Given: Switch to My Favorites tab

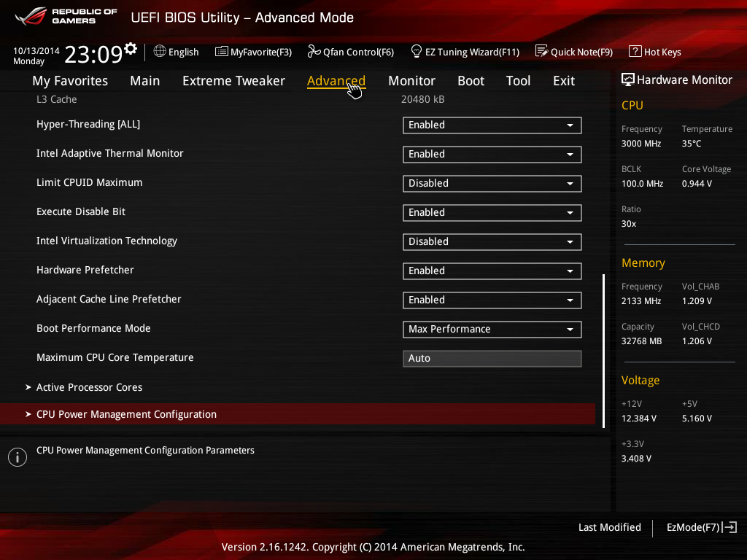Looking at the screenshot, I should [x=70, y=81].
